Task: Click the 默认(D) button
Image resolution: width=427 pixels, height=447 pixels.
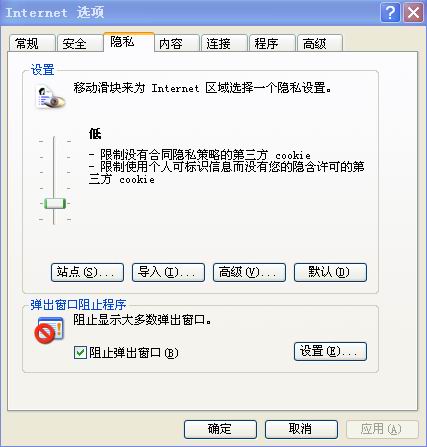Action: click(330, 272)
